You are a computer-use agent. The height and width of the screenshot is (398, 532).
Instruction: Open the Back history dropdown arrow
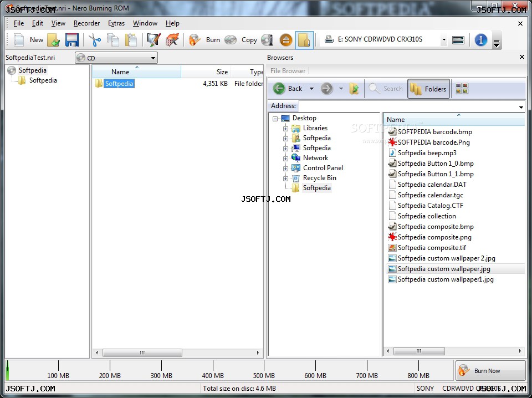tap(311, 89)
